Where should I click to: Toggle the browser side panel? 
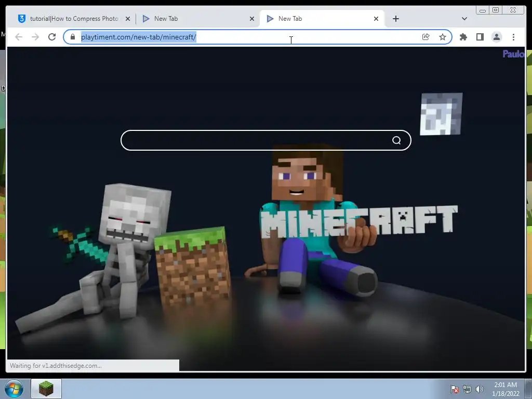pos(480,37)
